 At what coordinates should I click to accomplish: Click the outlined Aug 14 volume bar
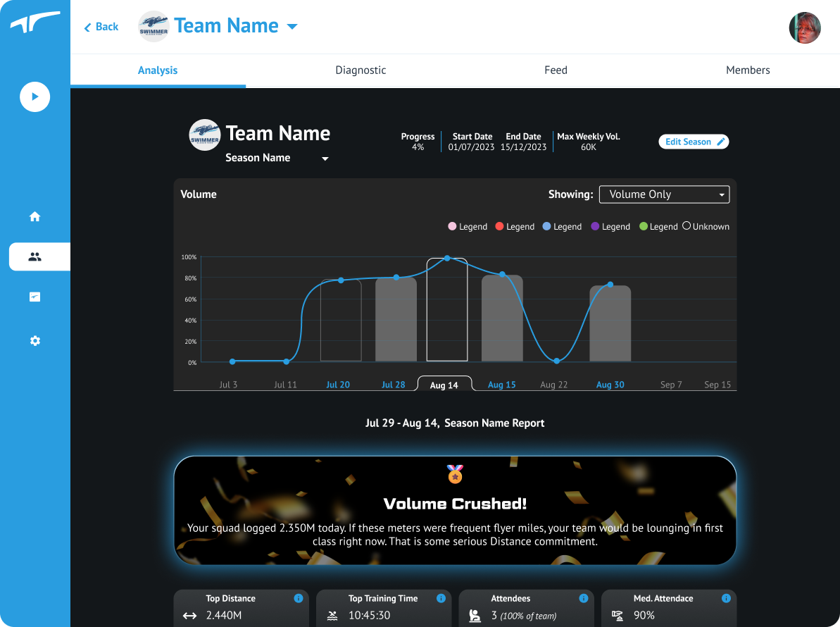click(x=447, y=310)
